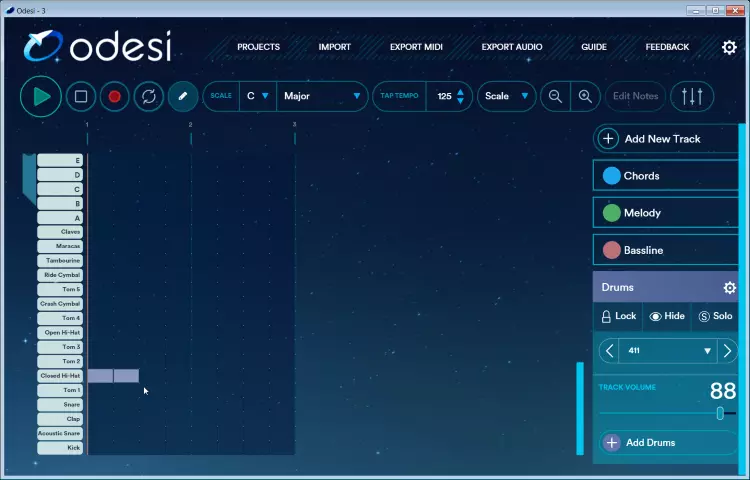Click the Closed Hi-Hat row label
The height and width of the screenshot is (480, 750).
[60, 376]
